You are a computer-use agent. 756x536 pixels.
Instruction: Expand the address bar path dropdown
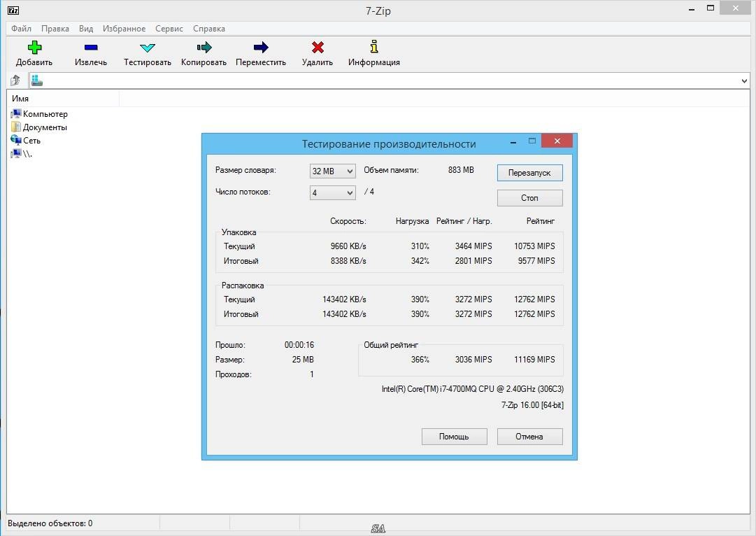(x=744, y=81)
